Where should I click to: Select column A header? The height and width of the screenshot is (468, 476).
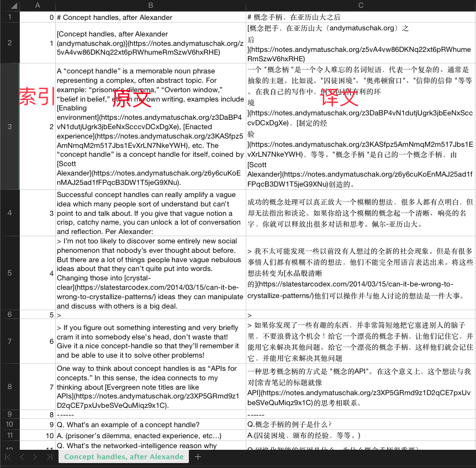tap(37, 6)
